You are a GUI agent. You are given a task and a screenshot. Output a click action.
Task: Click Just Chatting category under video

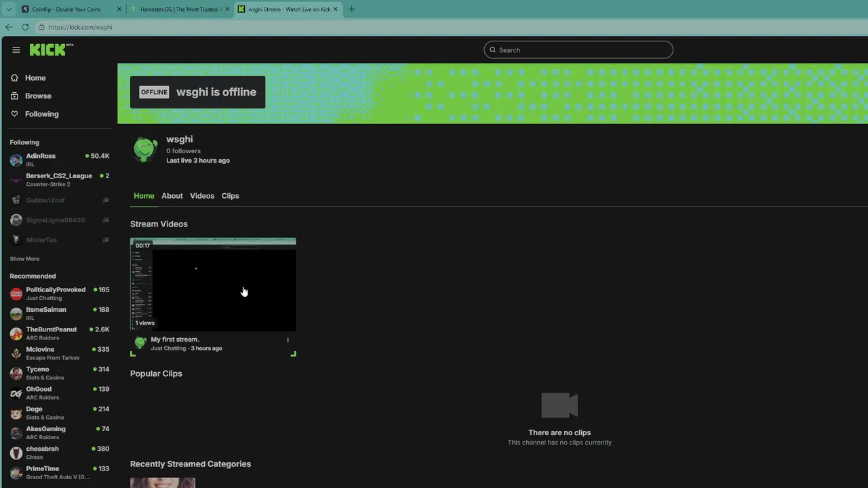click(x=168, y=348)
